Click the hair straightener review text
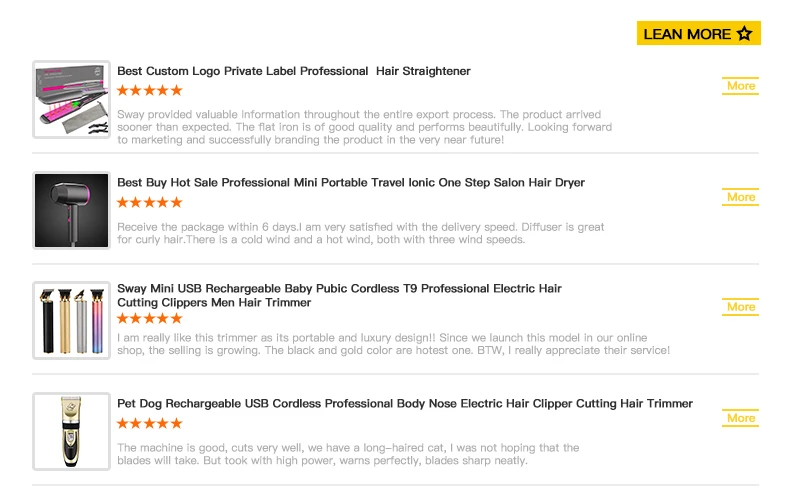 [364, 127]
